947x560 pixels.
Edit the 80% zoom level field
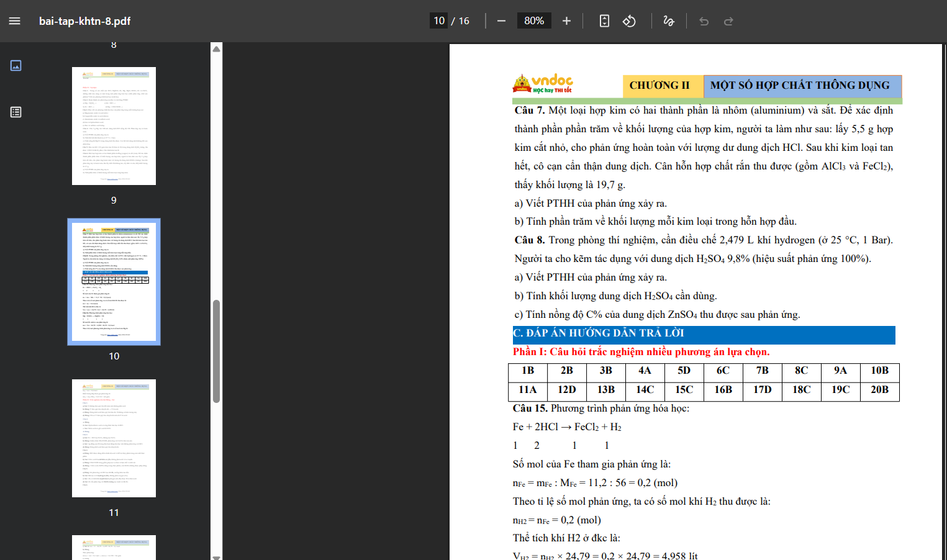click(x=534, y=20)
